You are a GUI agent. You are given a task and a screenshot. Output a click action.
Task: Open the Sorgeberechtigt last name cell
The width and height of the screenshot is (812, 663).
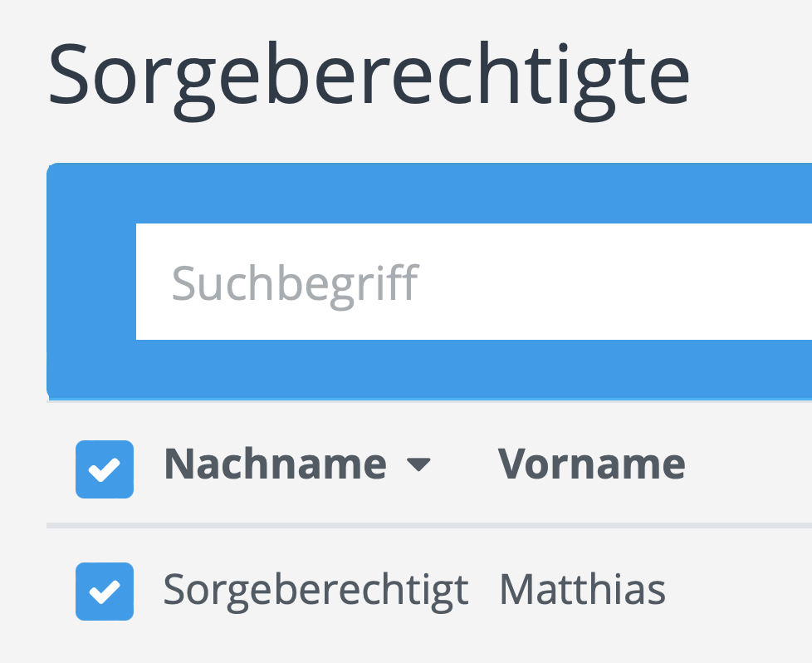click(x=316, y=591)
